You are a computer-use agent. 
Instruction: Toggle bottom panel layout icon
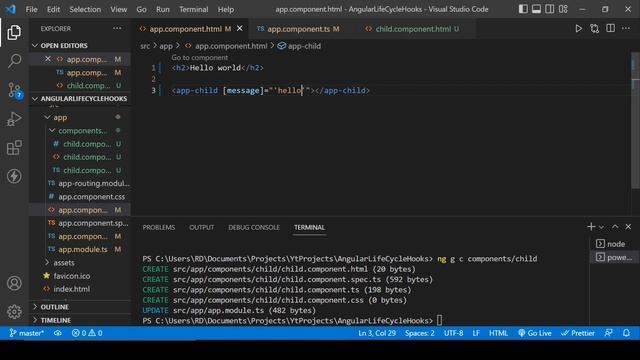click(536, 9)
